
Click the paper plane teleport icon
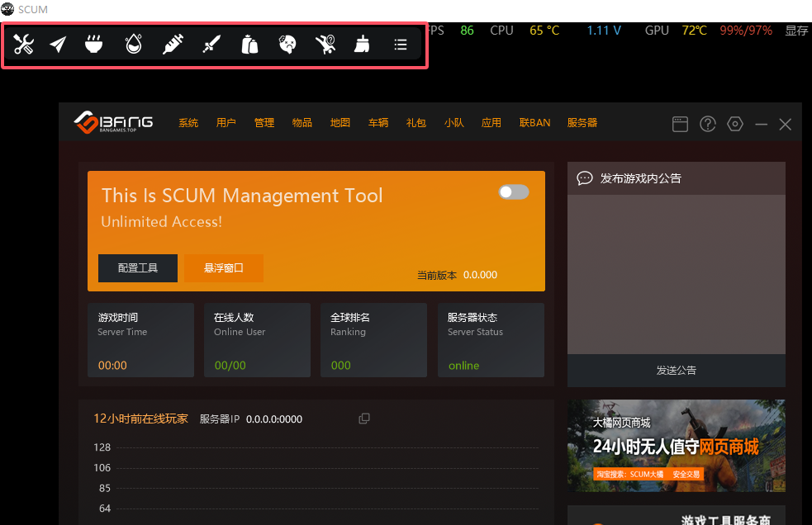tap(58, 45)
